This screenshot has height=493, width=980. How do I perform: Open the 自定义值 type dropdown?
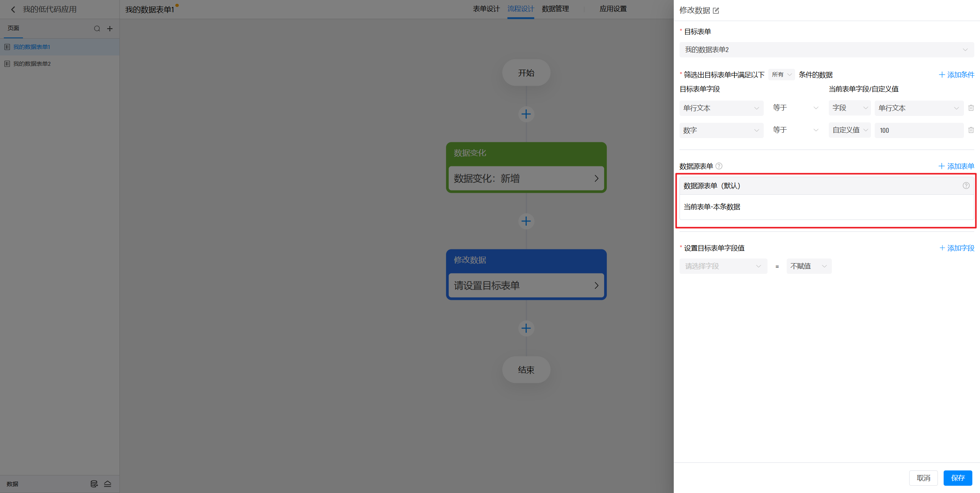click(x=849, y=130)
